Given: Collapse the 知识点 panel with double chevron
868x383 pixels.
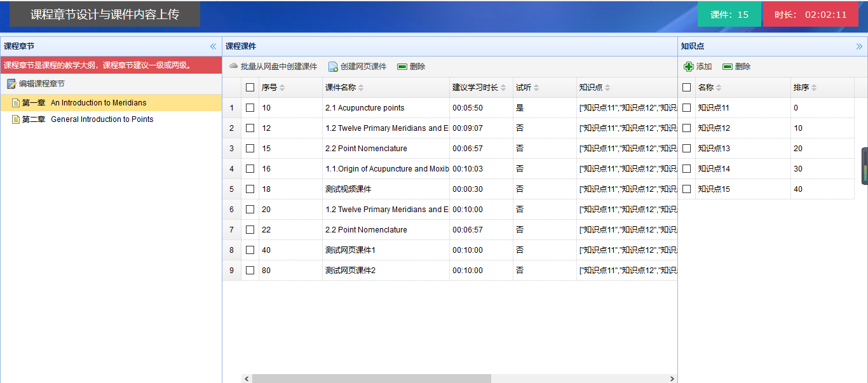Looking at the screenshot, I should (x=859, y=46).
